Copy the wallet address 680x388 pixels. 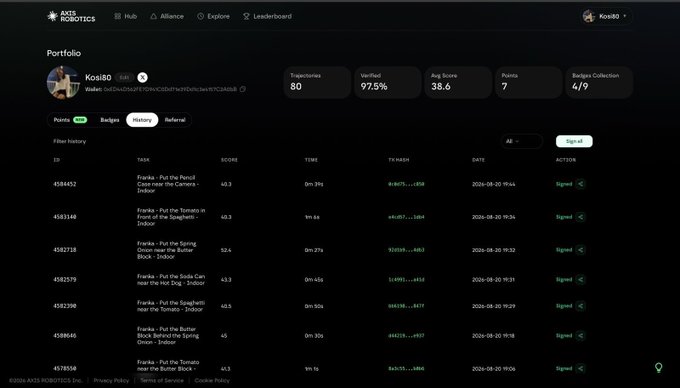point(243,89)
